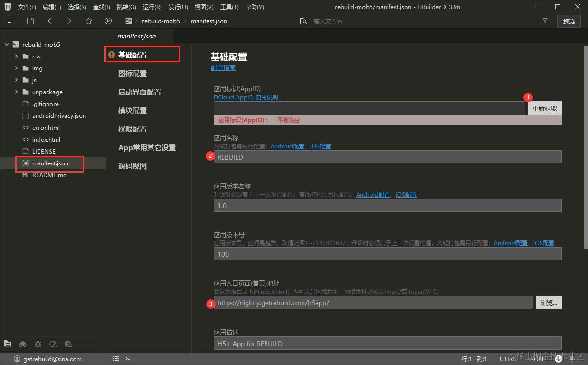This screenshot has height=365, width=588.
Task: Expand the unpackage folder
Action: point(16,92)
